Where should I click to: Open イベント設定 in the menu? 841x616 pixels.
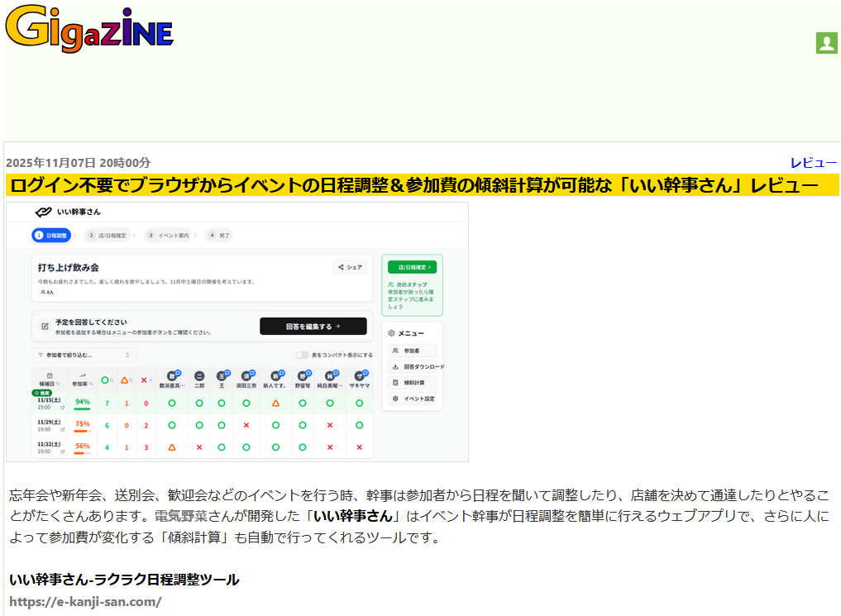(412, 399)
